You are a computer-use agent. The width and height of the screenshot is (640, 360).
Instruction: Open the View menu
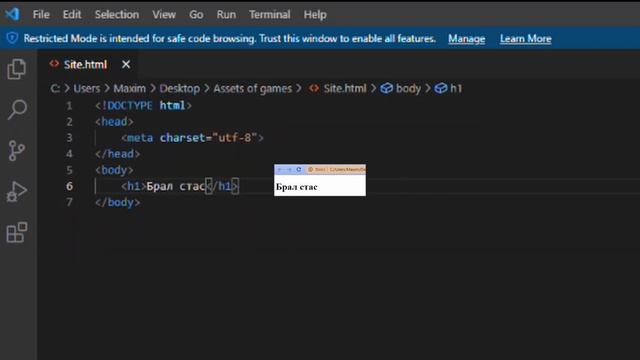coord(164,15)
